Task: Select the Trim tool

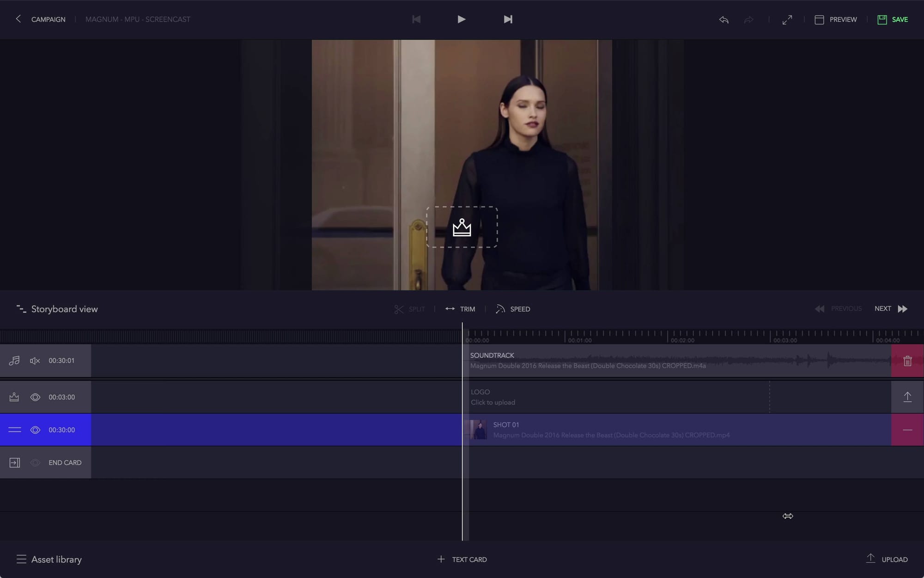Action: click(x=460, y=309)
